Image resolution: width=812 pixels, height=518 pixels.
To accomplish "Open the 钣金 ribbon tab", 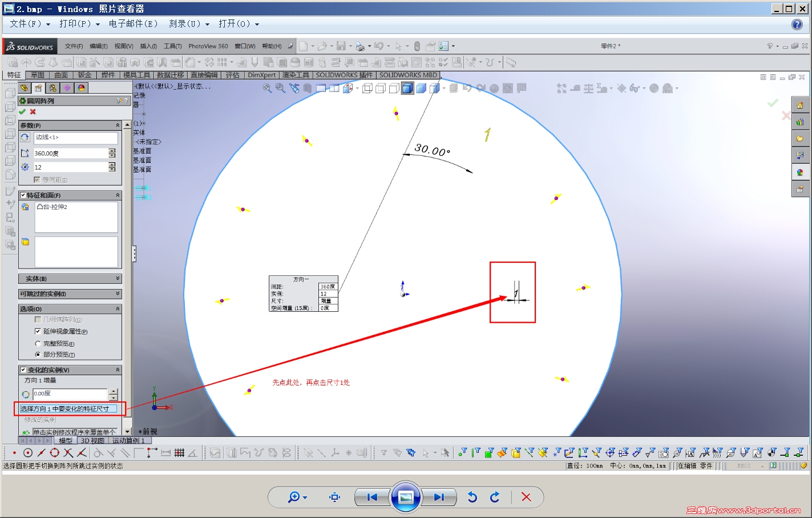I will [x=84, y=75].
